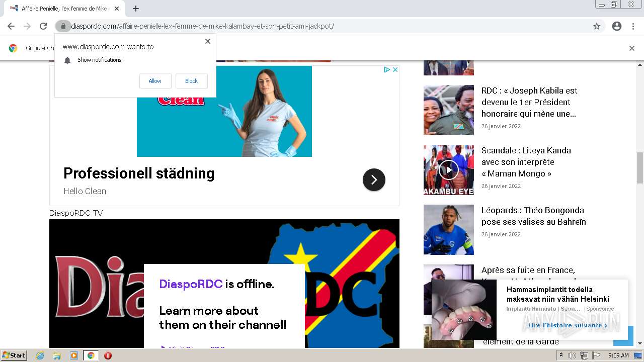Viewport: 644px width, 362px height.
Task: Open the Scandale Liteya Kanda article
Action: coord(526,162)
